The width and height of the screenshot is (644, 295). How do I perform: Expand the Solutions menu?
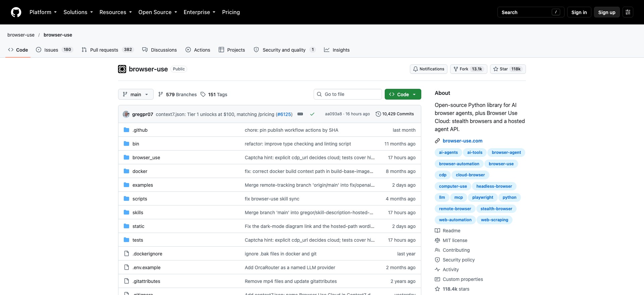click(x=78, y=12)
